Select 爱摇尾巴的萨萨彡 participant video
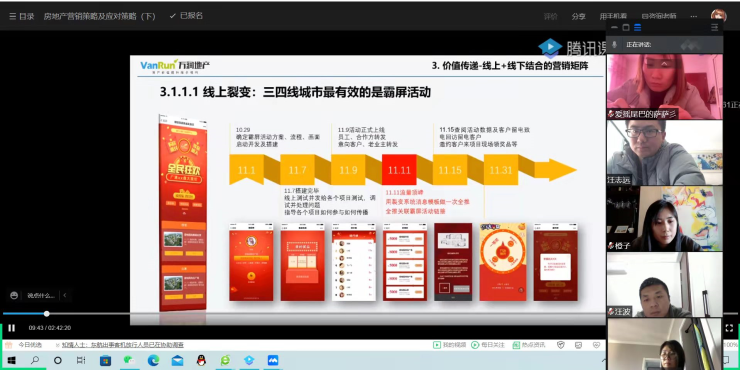This screenshot has width=740, height=370. click(664, 86)
